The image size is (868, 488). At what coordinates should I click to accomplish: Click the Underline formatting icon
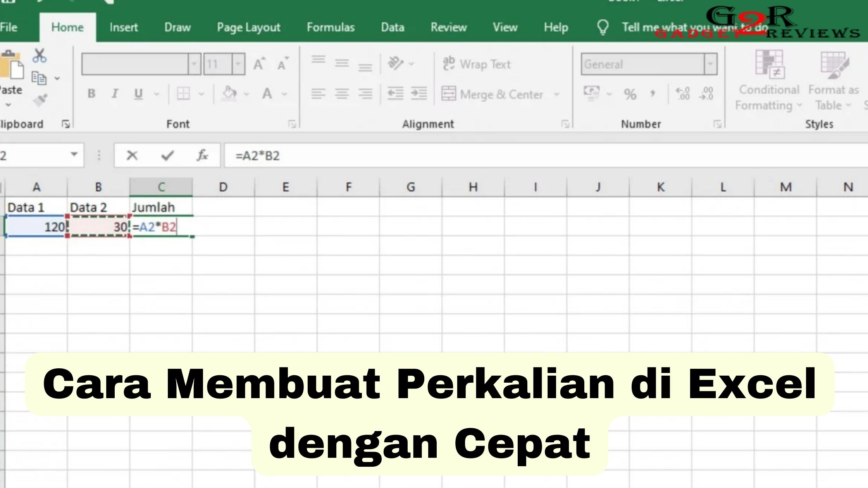tap(138, 94)
